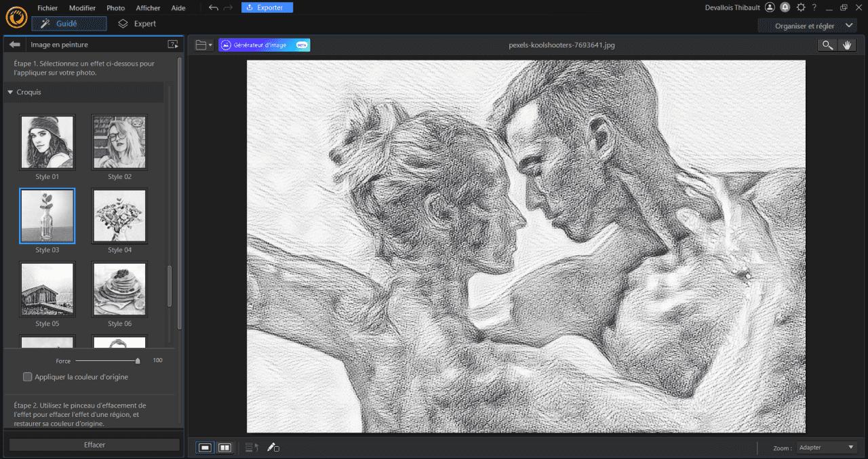
Task: Click the Exporter button
Action: 267,7
